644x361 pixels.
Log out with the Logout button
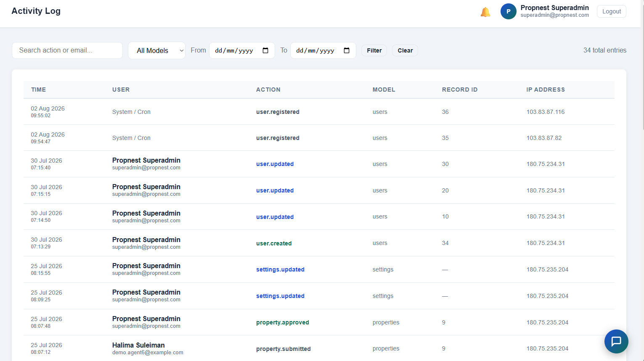click(x=612, y=11)
